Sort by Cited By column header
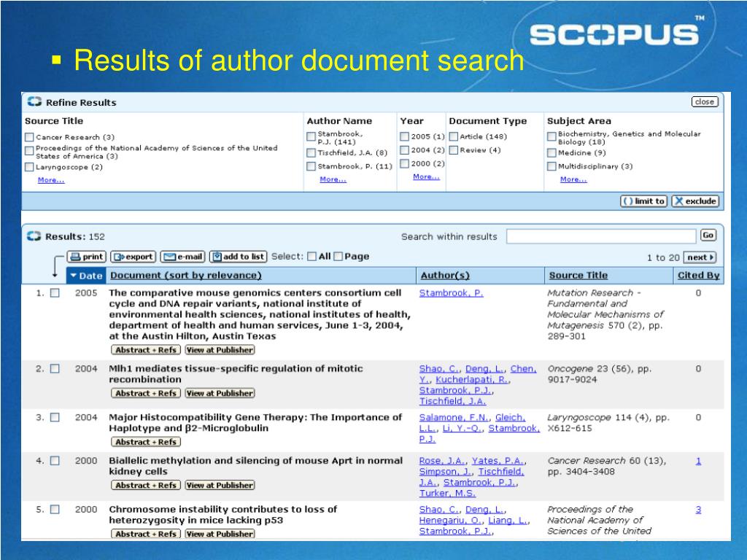 pyautogui.click(x=698, y=275)
